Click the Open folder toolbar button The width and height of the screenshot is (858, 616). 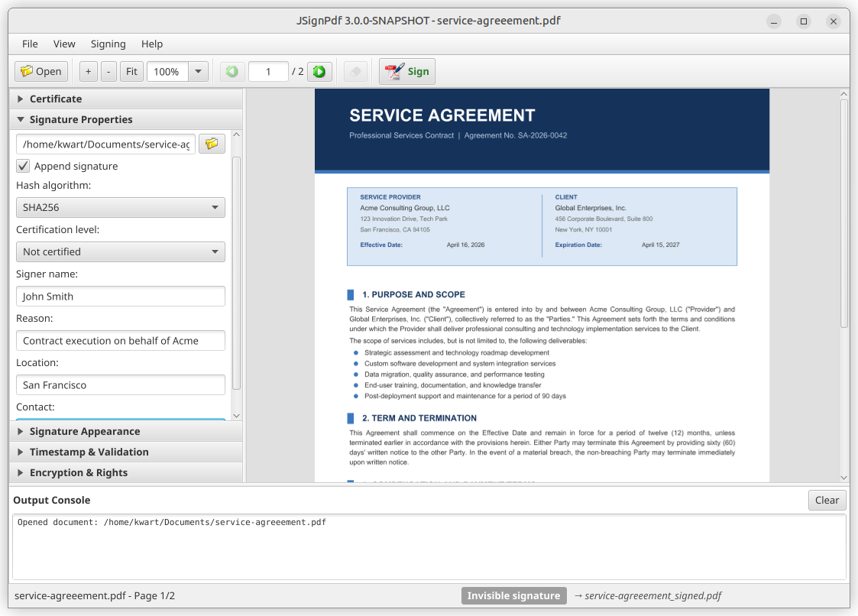[41, 72]
